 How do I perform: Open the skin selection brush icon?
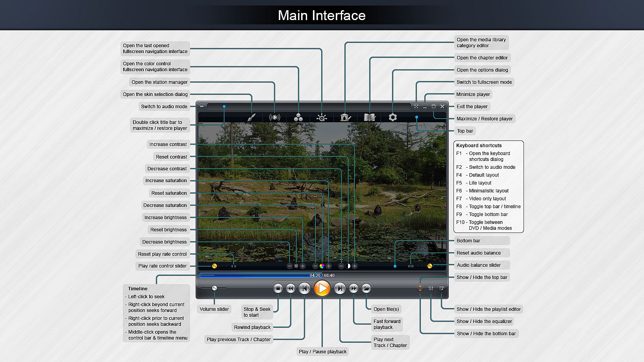(x=252, y=117)
